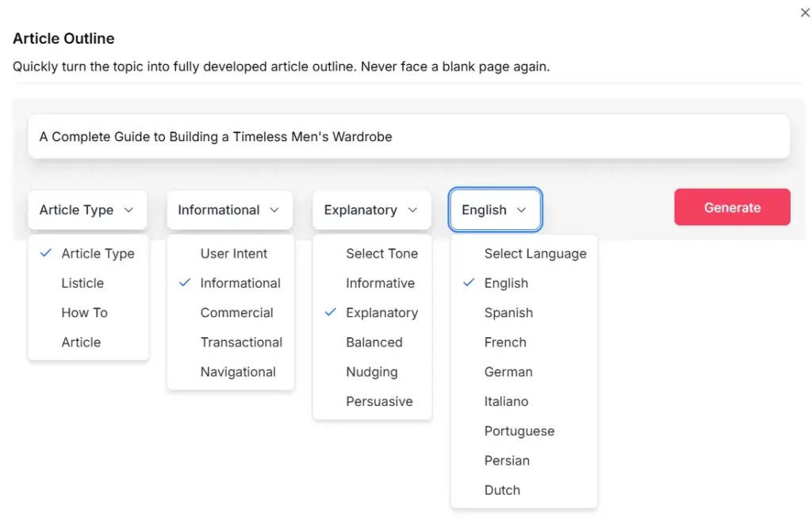Select "Balanced" tone option
The height and width of the screenshot is (525, 812).
point(374,342)
